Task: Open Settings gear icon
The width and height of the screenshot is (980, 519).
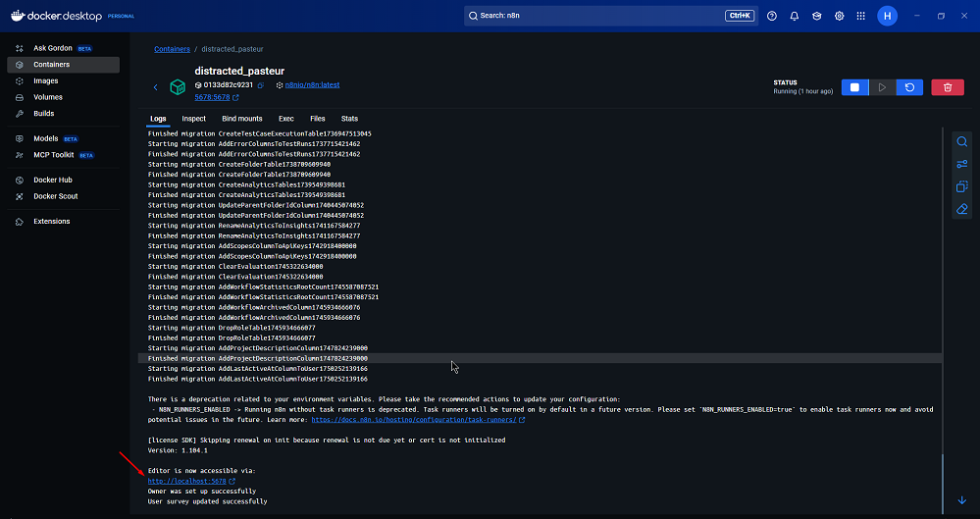Action: pos(840,16)
